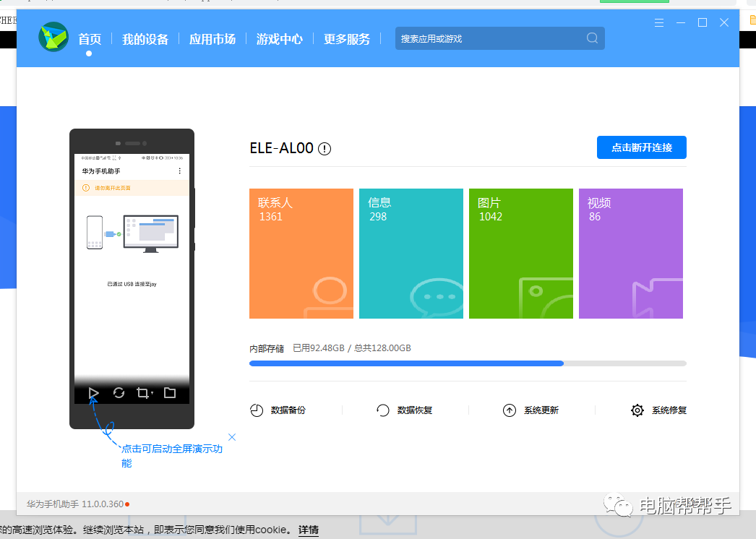Open 更多服务 more services tab
The image size is (756, 539).
point(347,39)
